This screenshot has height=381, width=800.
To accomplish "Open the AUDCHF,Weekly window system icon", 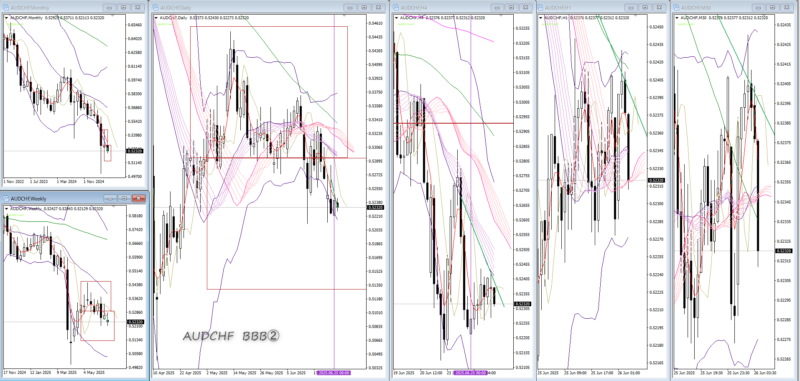I will pos(6,198).
